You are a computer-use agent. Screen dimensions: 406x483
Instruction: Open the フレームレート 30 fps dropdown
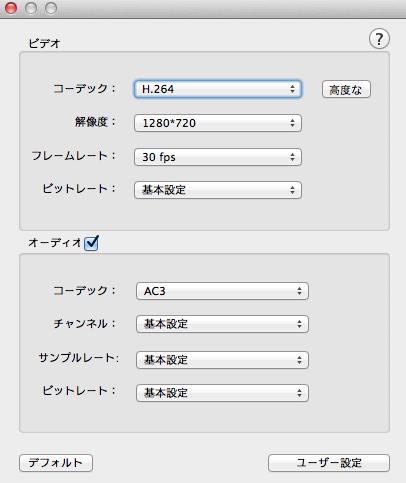coord(218,157)
